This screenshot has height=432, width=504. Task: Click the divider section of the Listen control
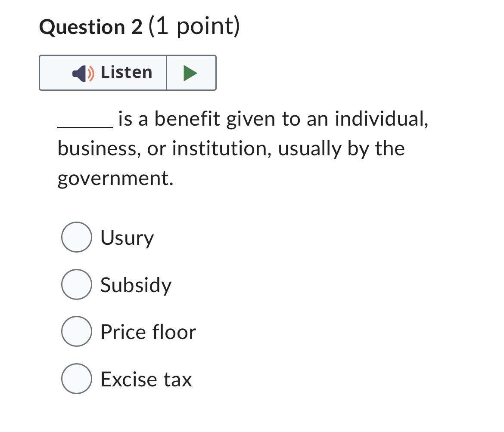pyautogui.click(x=167, y=72)
